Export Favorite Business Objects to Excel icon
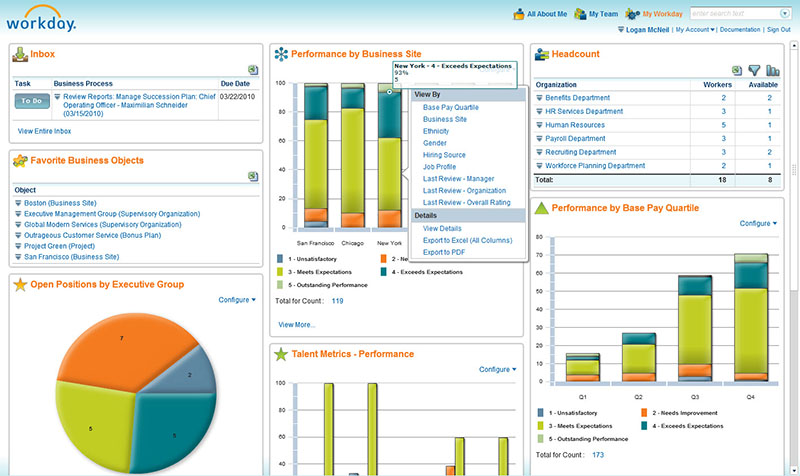 pos(254,176)
